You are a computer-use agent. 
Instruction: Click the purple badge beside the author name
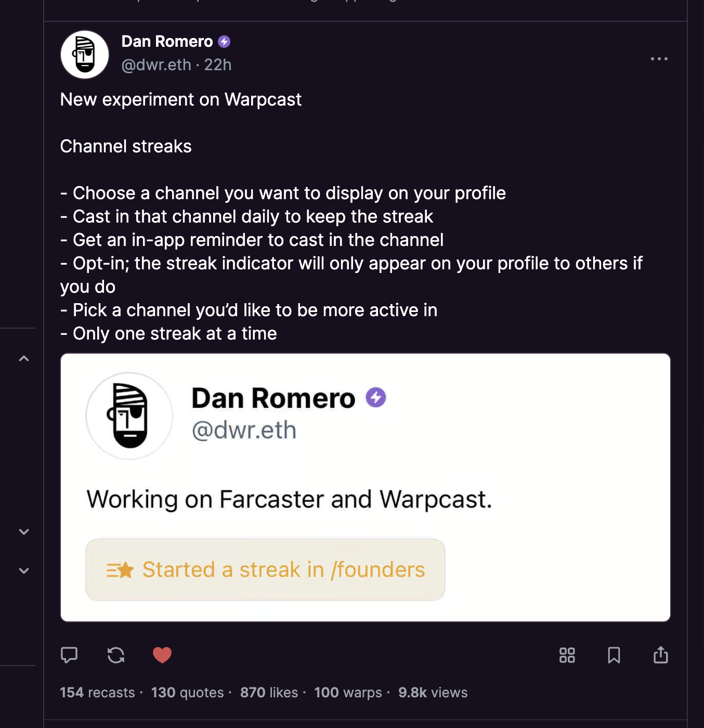224,42
